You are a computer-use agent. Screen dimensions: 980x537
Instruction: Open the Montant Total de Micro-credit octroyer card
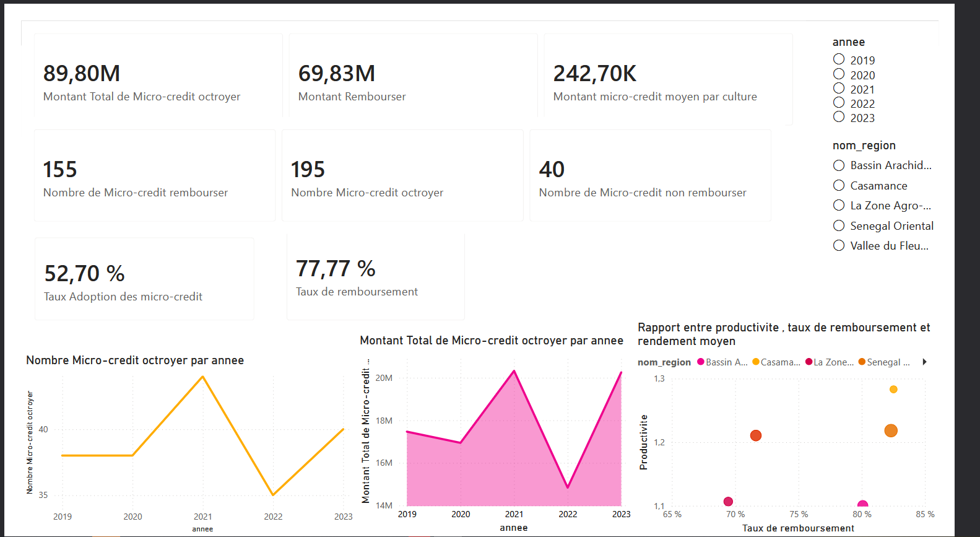[x=158, y=75]
